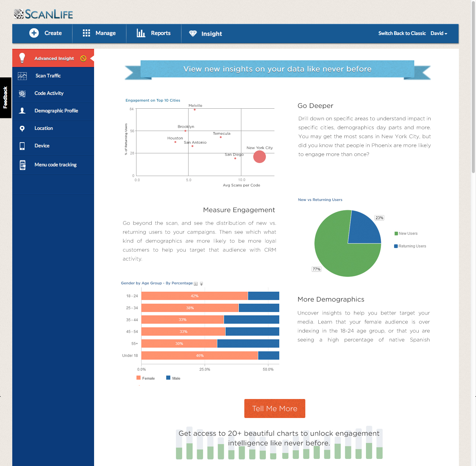Image resolution: width=476 pixels, height=466 pixels.
Task: Toggle New Users legend in pie chart
Action: tap(408, 234)
